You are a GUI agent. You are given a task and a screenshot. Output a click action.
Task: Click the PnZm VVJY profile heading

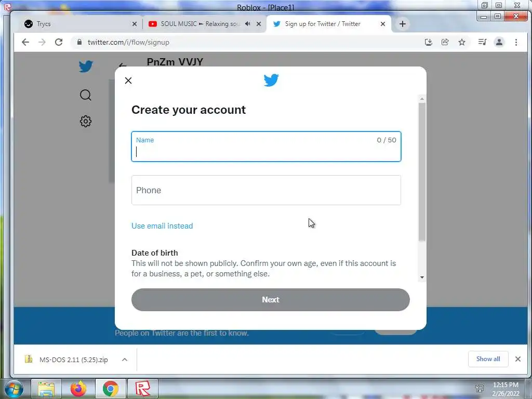tap(175, 62)
